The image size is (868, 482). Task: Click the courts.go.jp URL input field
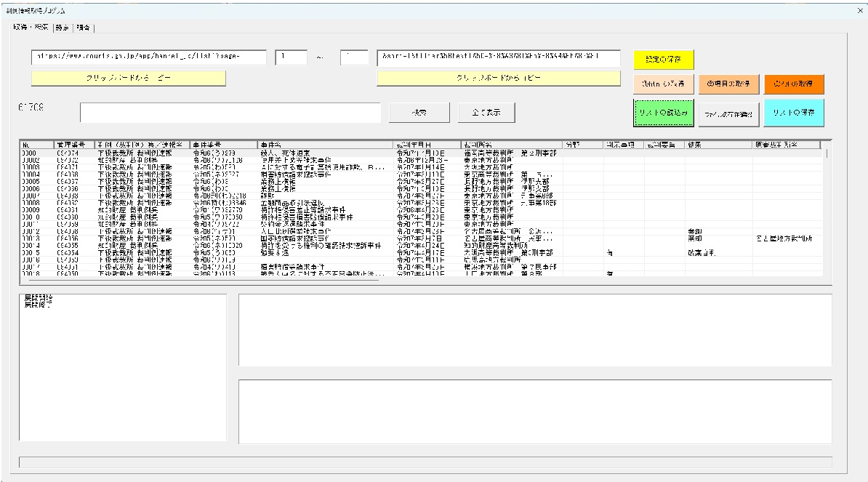149,57
